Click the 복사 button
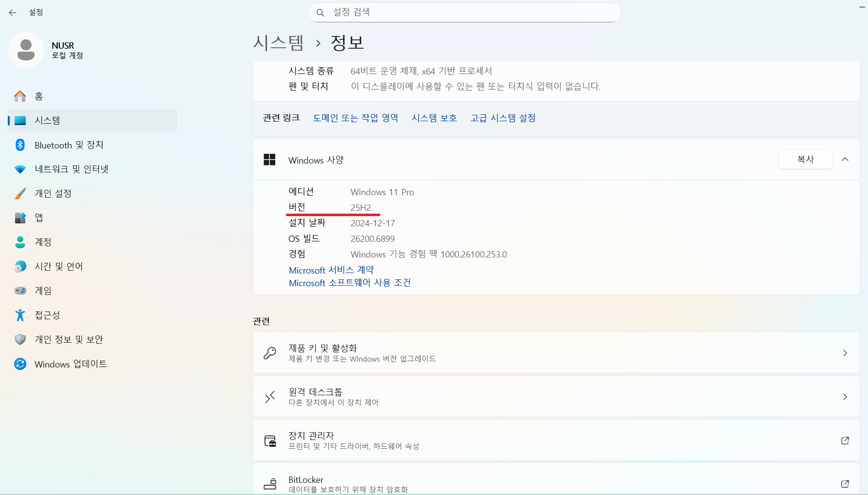The image size is (868, 495). point(805,160)
